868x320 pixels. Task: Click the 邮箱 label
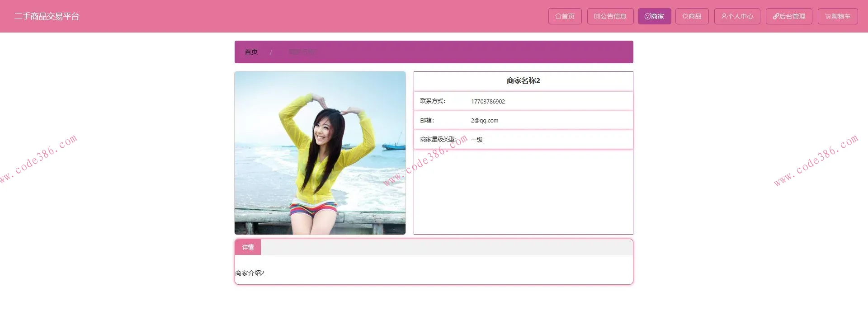427,121
